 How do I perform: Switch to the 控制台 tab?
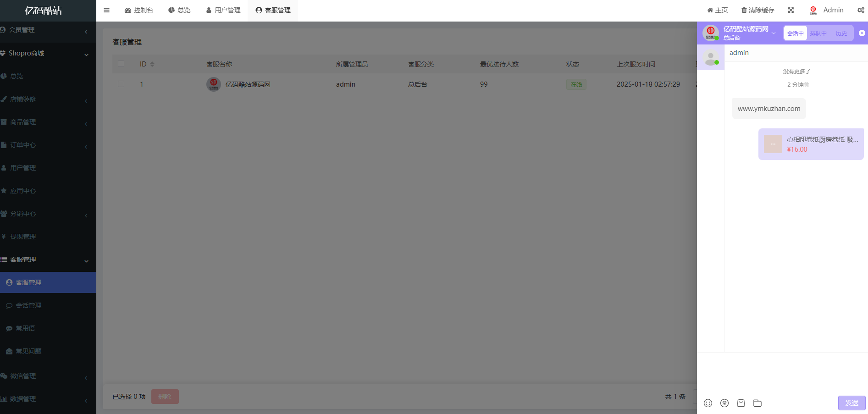(139, 10)
